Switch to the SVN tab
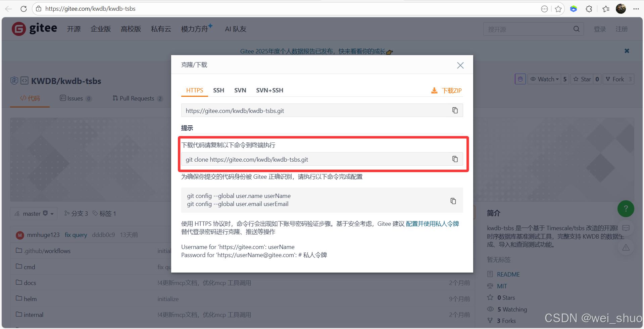The height and width of the screenshot is (329, 644). 240,90
